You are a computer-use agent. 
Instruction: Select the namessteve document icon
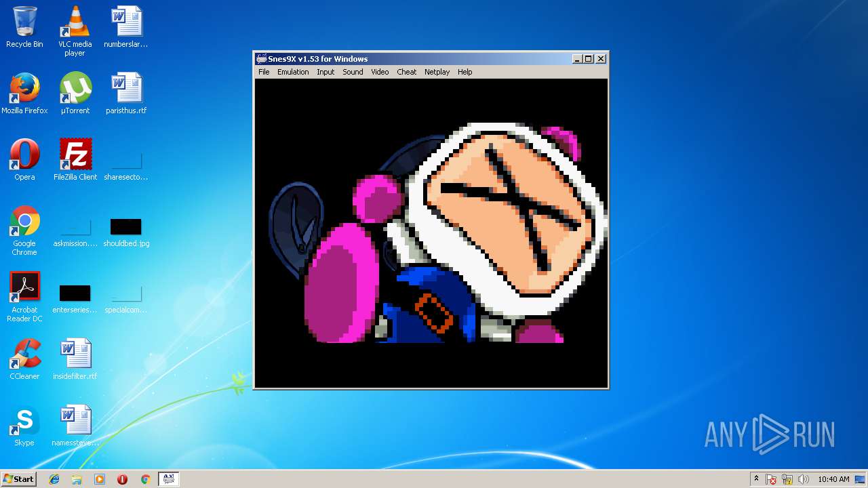tap(75, 426)
